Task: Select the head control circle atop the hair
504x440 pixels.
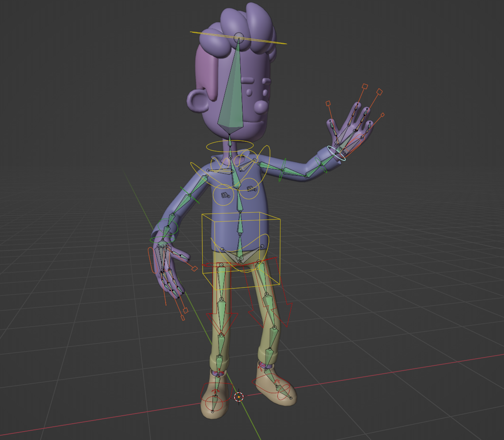Action: [239, 38]
